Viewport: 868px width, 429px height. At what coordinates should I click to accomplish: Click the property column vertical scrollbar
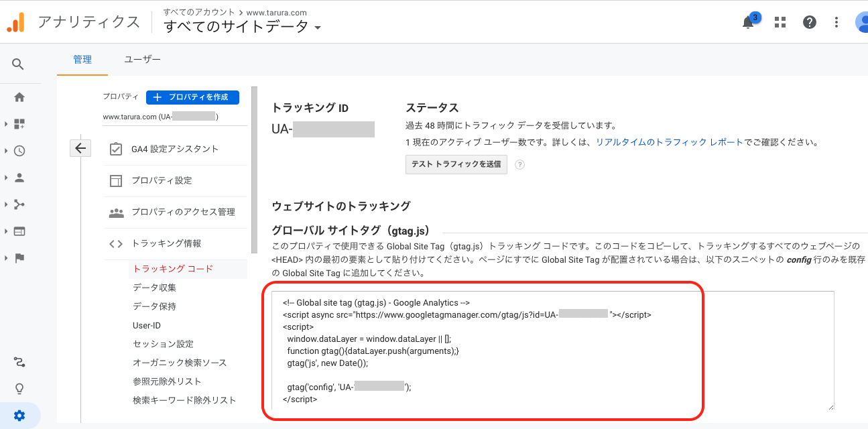point(254,169)
